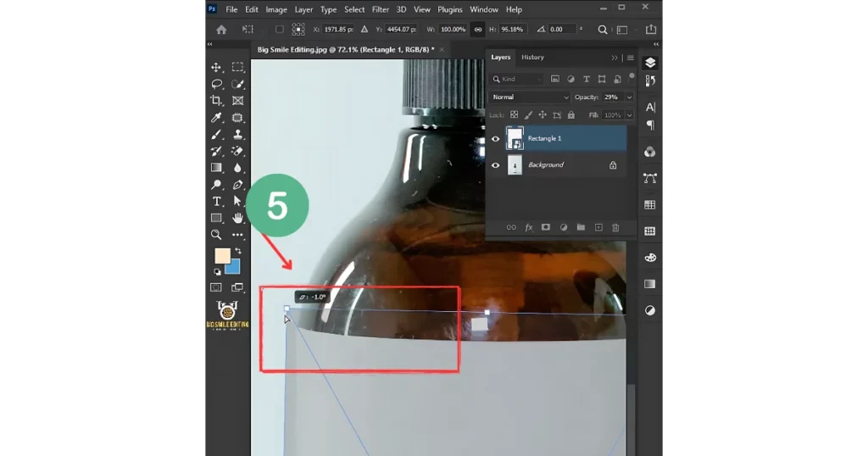This screenshot has height=456, width=868.
Task: Expand panels with double-arrow in Layers header
Action: [615, 58]
